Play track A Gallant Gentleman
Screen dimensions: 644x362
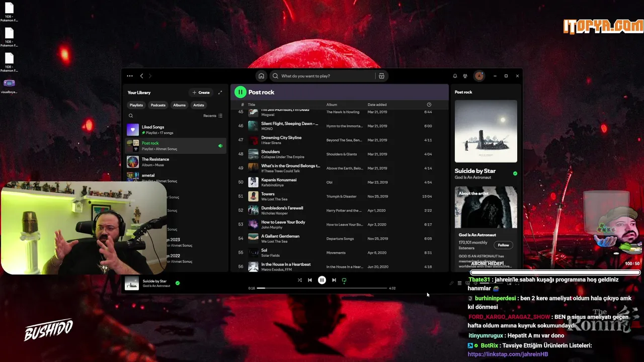[x=340, y=238]
